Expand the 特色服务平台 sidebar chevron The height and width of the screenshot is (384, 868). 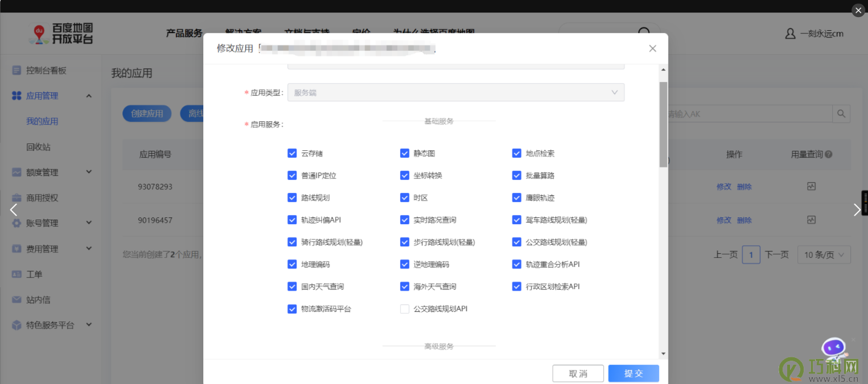click(89, 325)
